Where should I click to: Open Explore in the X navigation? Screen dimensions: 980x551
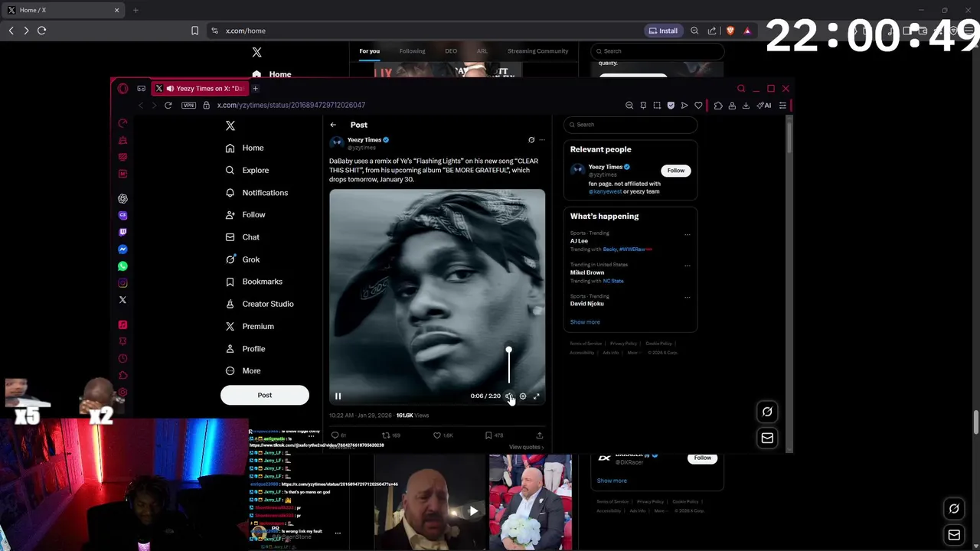pos(247,170)
